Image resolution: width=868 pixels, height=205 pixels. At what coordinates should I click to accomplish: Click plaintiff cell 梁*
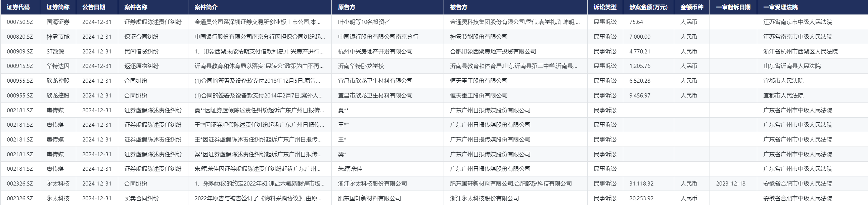point(342,155)
